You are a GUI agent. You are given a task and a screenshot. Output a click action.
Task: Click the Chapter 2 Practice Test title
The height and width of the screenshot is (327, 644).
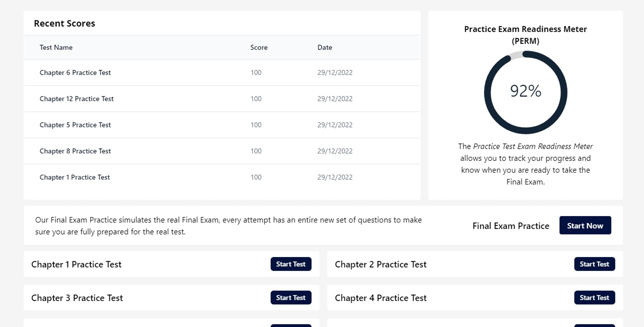380,264
